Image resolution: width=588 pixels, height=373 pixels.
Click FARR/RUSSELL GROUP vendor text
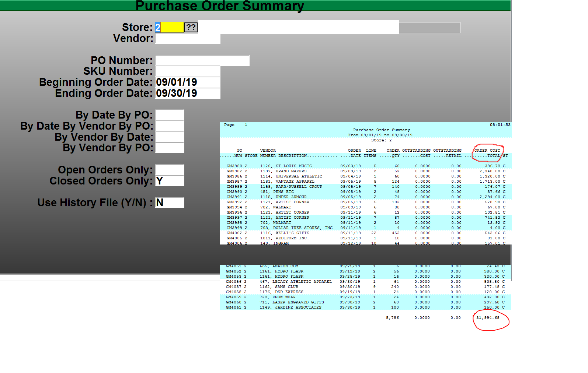pyautogui.click(x=299, y=187)
